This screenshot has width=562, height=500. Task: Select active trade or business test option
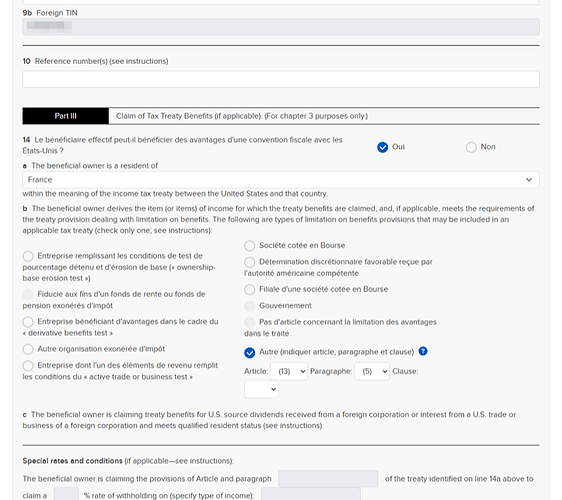coord(28,366)
